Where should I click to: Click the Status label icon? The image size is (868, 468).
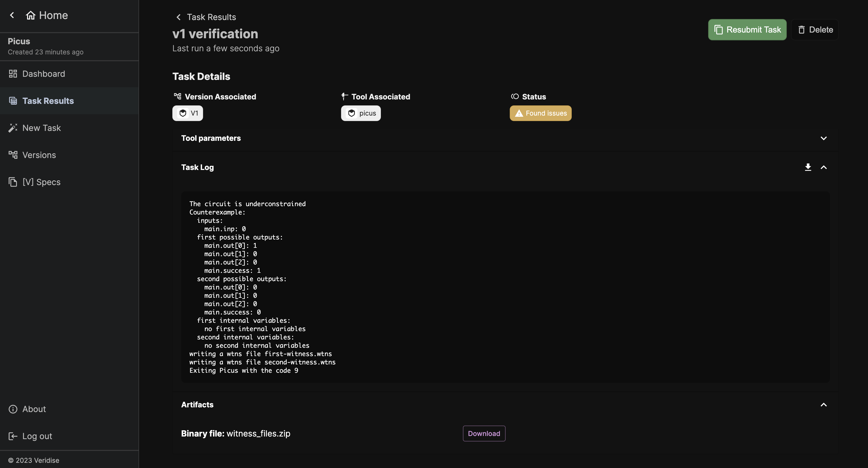click(514, 96)
